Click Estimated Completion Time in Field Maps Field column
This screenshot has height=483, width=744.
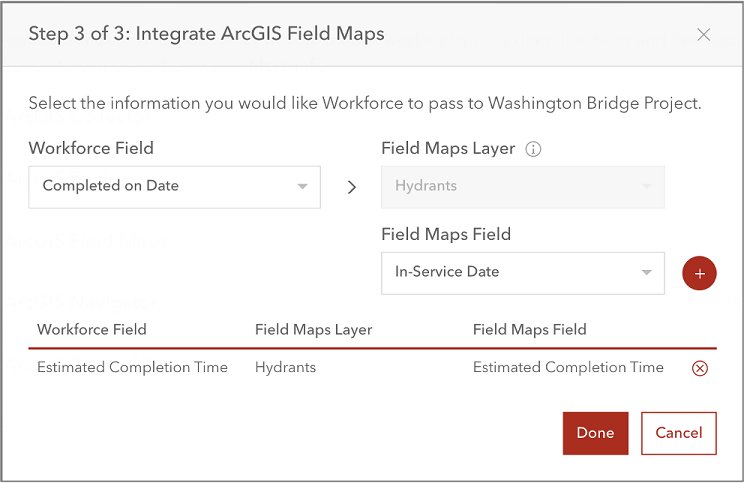coord(568,367)
